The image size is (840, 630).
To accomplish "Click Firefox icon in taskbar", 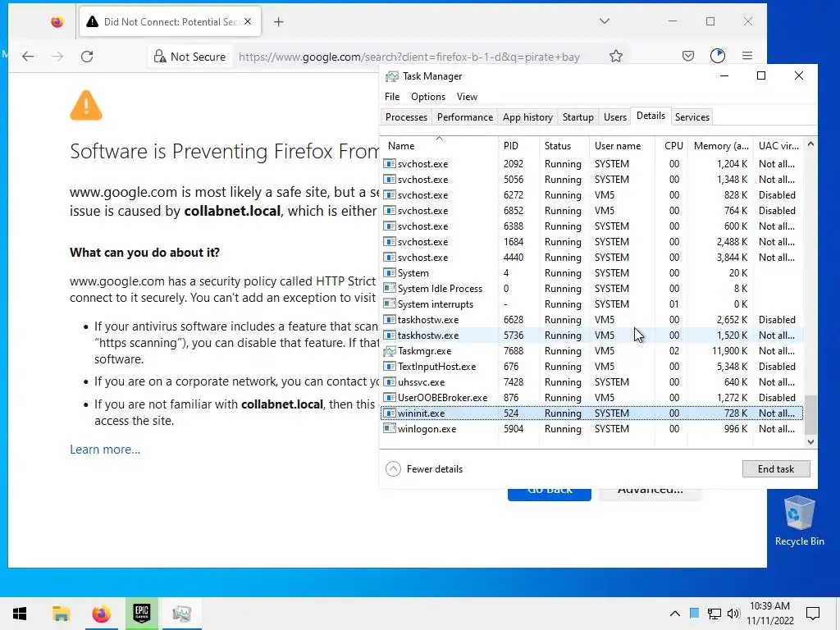I will [x=101, y=614].
